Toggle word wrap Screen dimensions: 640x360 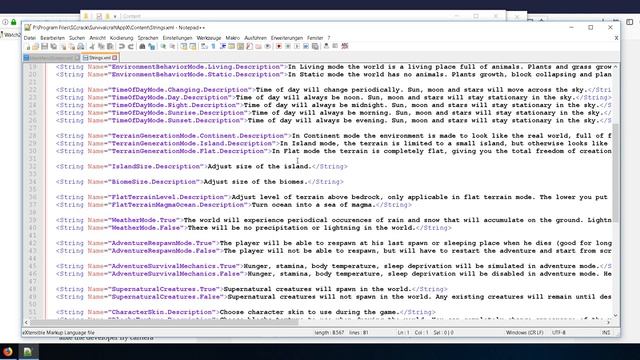point(204,46)
